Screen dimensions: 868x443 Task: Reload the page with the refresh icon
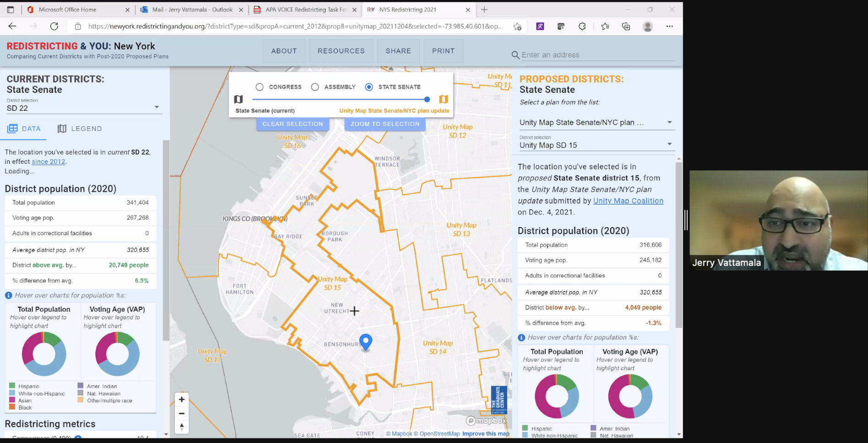pyautogui.click(x=54, y=26)
